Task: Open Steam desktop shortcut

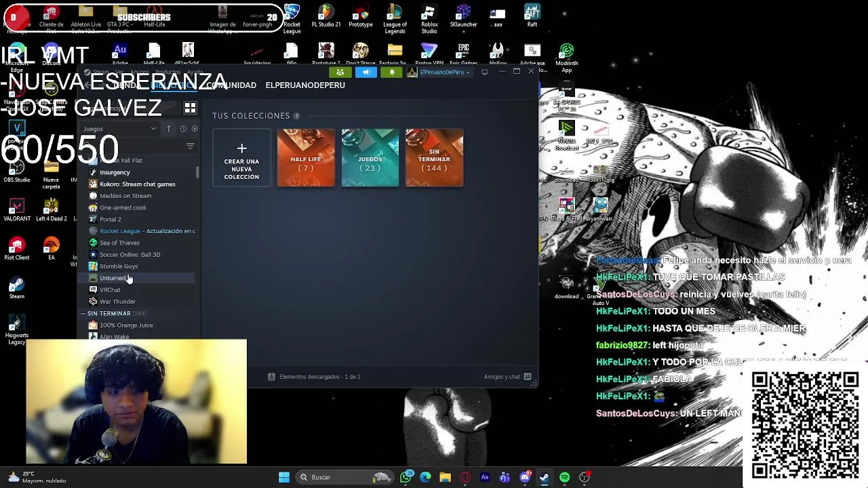Action: (x=17, y=287)
